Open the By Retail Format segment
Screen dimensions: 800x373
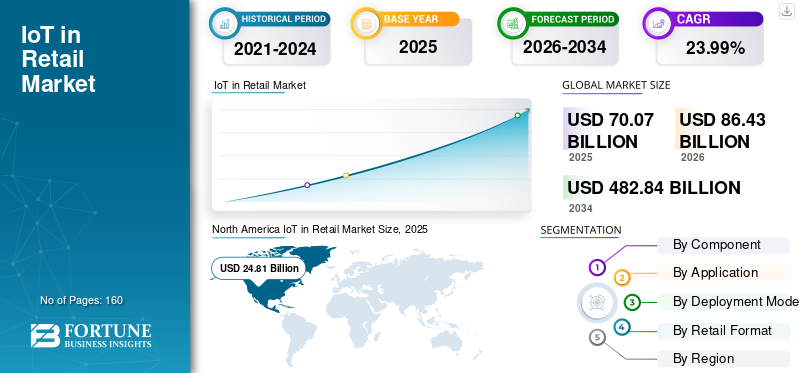point(723,331)
